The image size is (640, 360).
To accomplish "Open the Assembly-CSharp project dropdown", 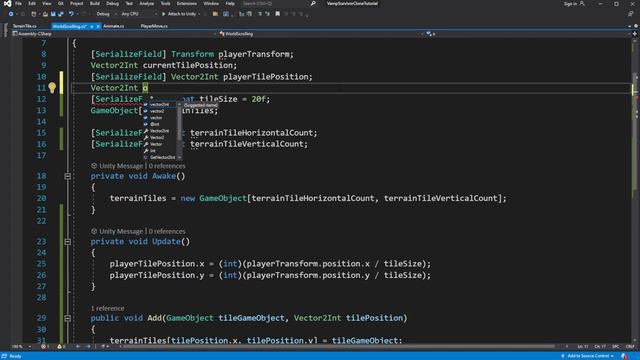I will (114, 34).
